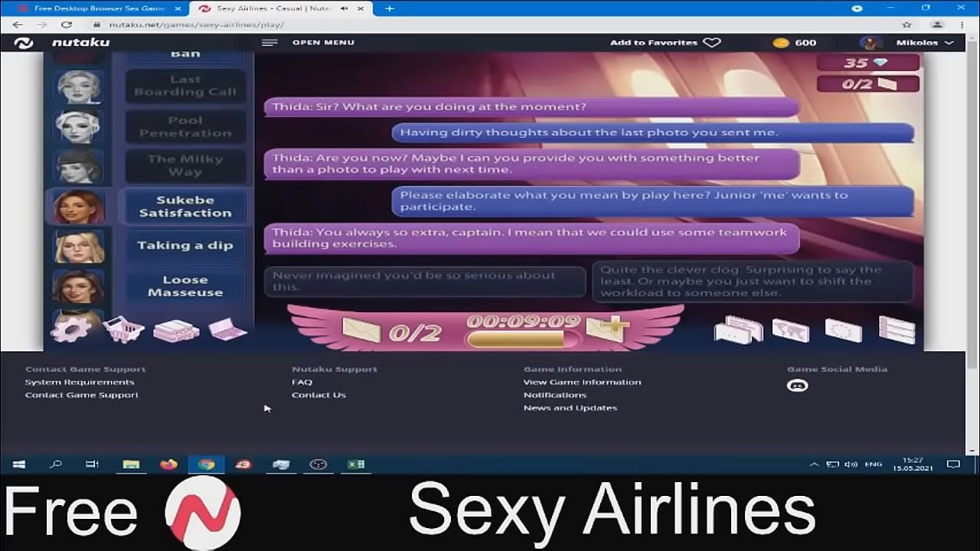
Task: Click the envelope icon left of 0/2
Action: click(x=361, y=330)
